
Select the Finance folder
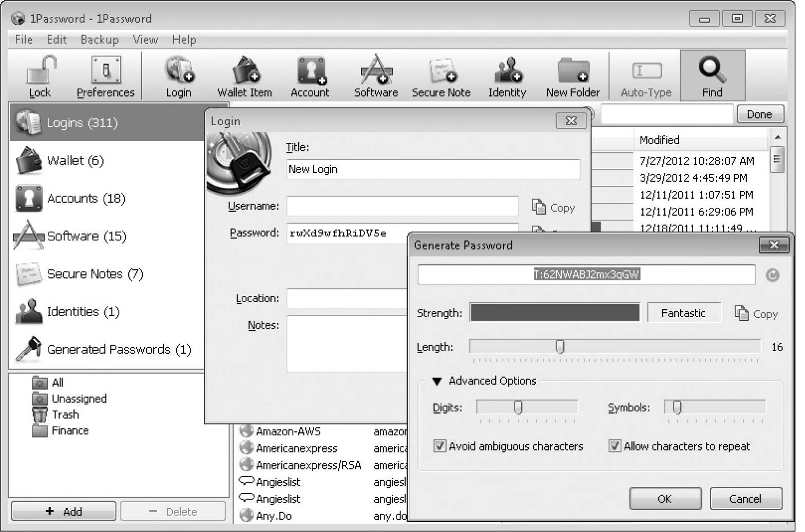click(x=61, y=430)
